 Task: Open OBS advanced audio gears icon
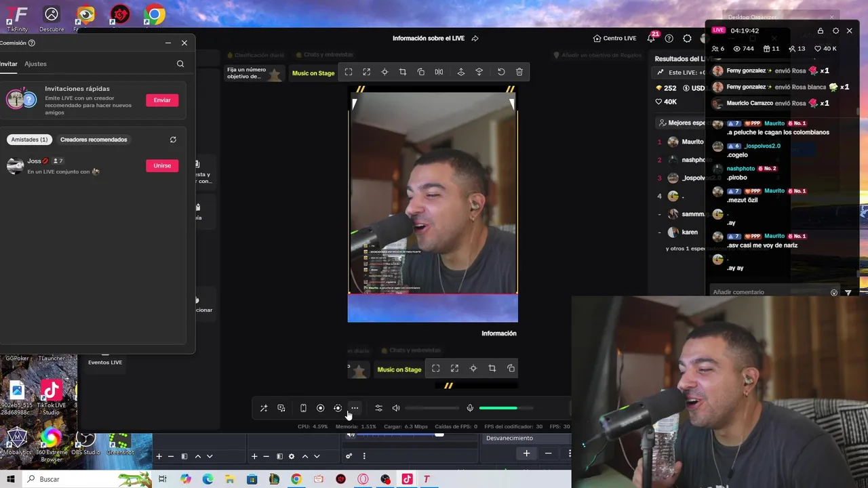[x=349, y=456]
